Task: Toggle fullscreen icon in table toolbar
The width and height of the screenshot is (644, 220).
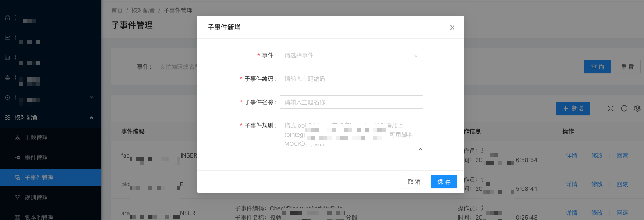Action: tap(611, 108)
